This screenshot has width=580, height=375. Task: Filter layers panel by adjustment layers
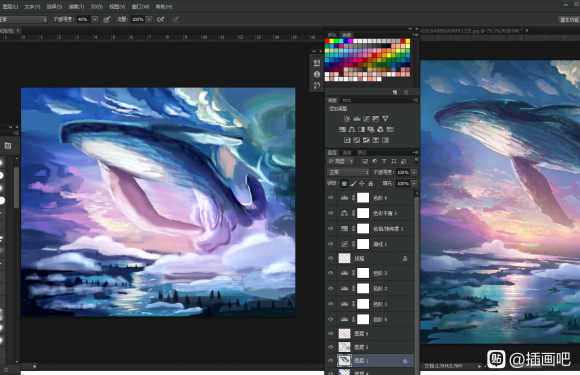pyautogui.click(x=375, y=161)
